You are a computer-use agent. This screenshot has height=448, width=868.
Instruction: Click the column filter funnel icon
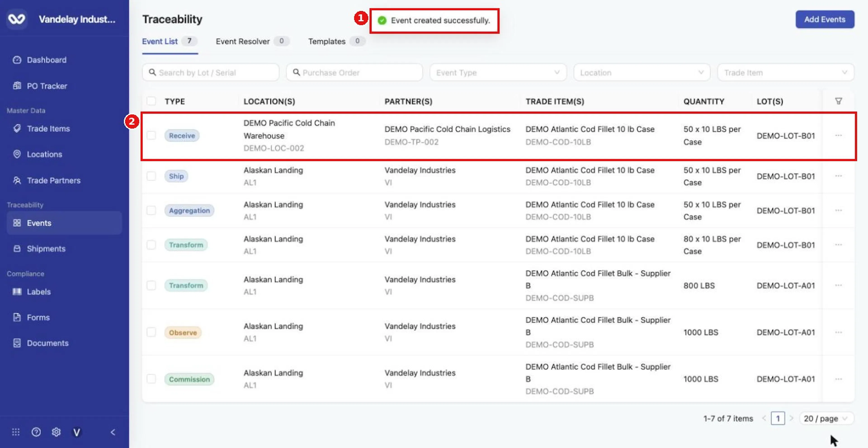pos(838,101)
